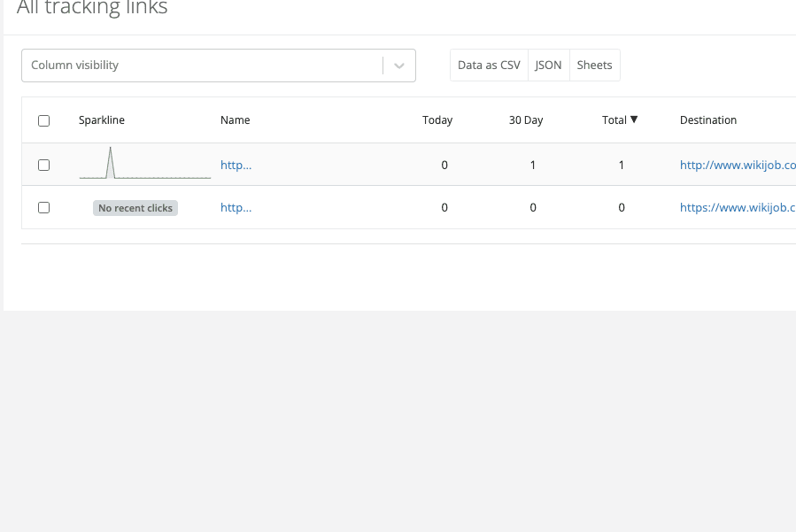Open the http://www.wikijob.co destination link

[x=737, y=165]
